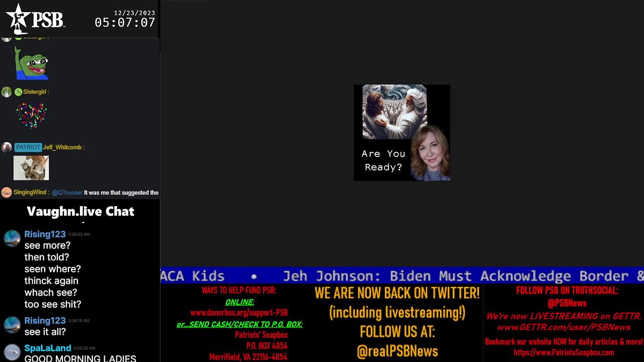This screenshot has height=362, width=644.
Task: Click the @PSBNews TruthSocial handle
Action: (x=567, y=303)
